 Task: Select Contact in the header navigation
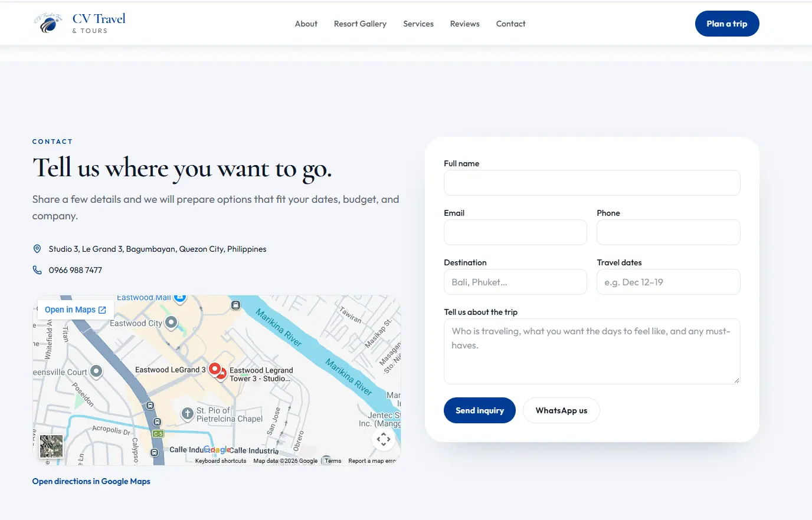511,24
